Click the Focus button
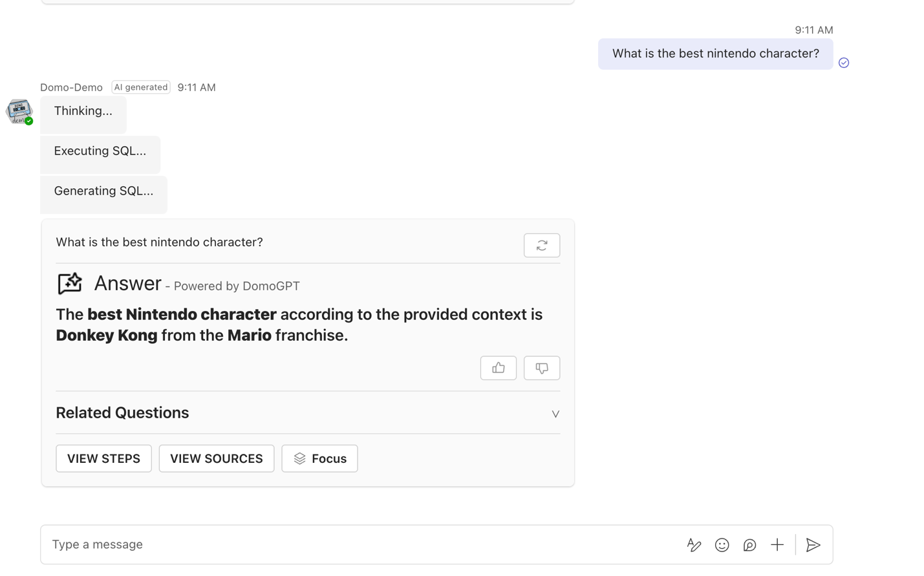The width and height of the screenshot is (924, 576). 319,458
